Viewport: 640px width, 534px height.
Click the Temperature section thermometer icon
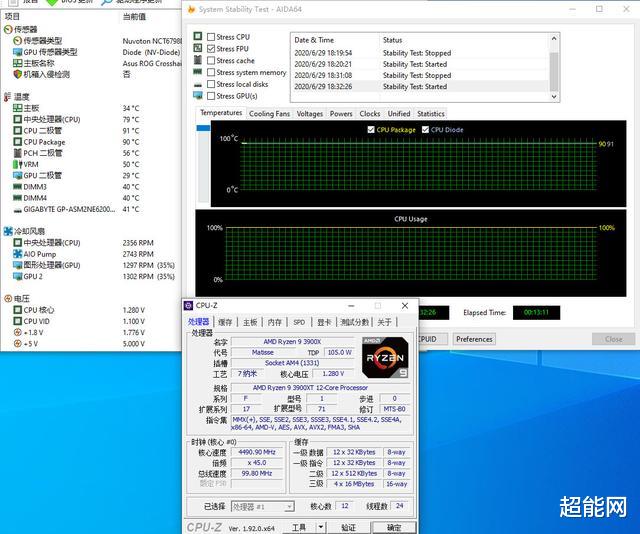7,97
